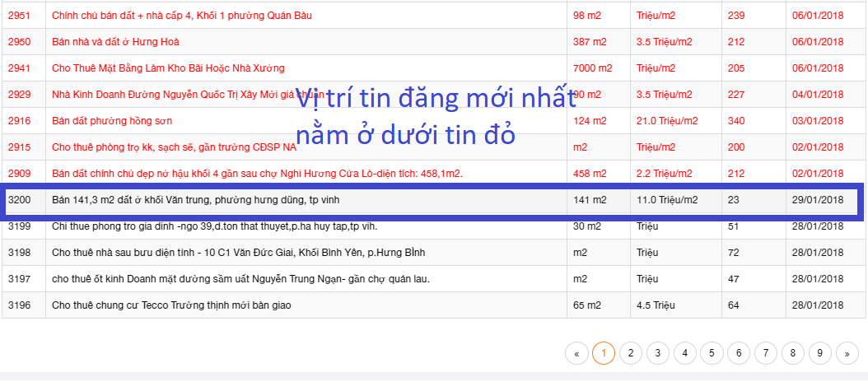This screenshot has width=868, height=391.
Task: Click date 29/01/2018 in highlighted row
Action: [818, 200]
